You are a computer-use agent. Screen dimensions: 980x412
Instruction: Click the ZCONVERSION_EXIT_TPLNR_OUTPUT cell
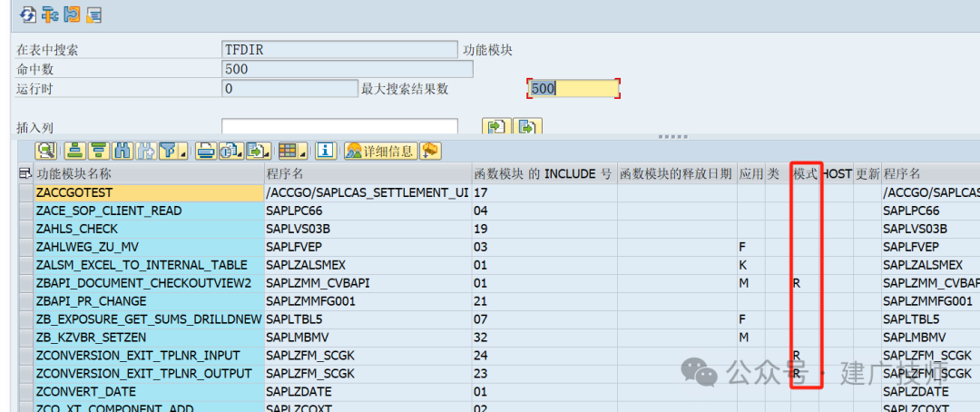point(150,374)
